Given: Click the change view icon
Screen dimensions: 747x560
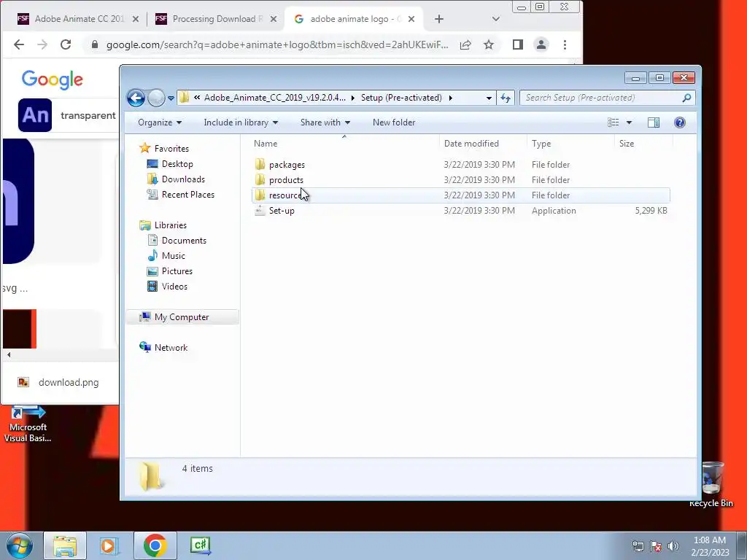Looking at the screenshot, I should point(613,122).
